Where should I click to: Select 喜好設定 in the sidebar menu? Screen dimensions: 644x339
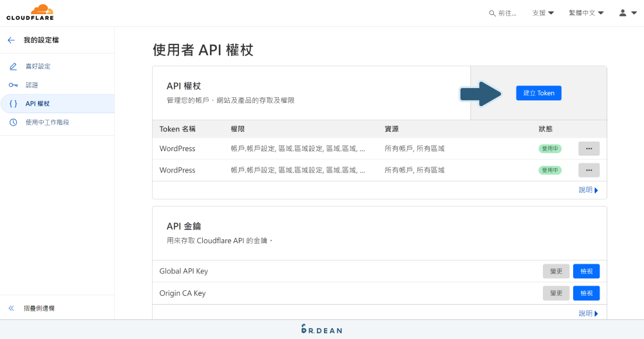(38, 66)
